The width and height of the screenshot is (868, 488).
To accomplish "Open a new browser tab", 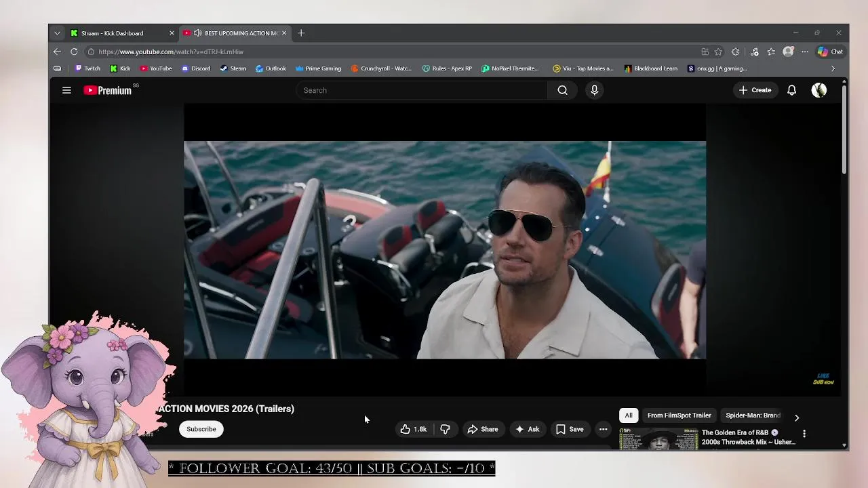I will (301, 33).
